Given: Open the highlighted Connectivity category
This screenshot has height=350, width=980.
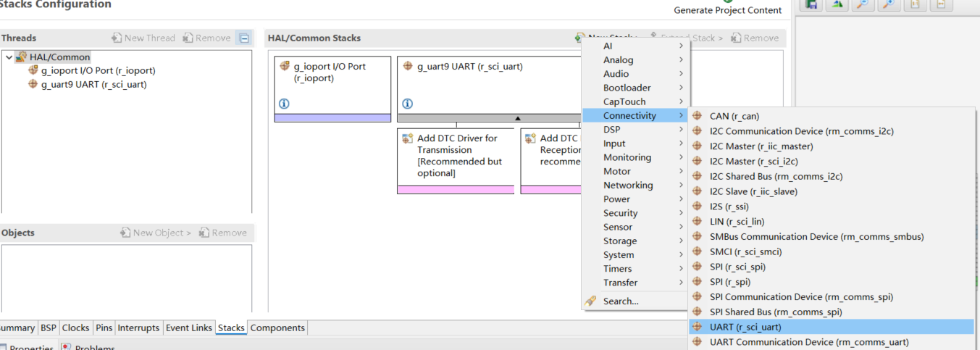Looking at the screenshot, I should (x=636, y=116).
